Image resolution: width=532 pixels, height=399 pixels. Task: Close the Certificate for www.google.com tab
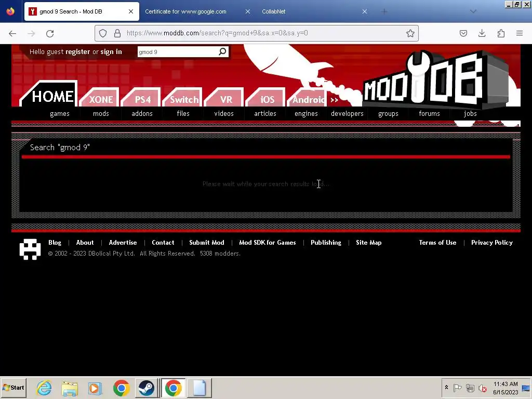[x=248, y=11]
